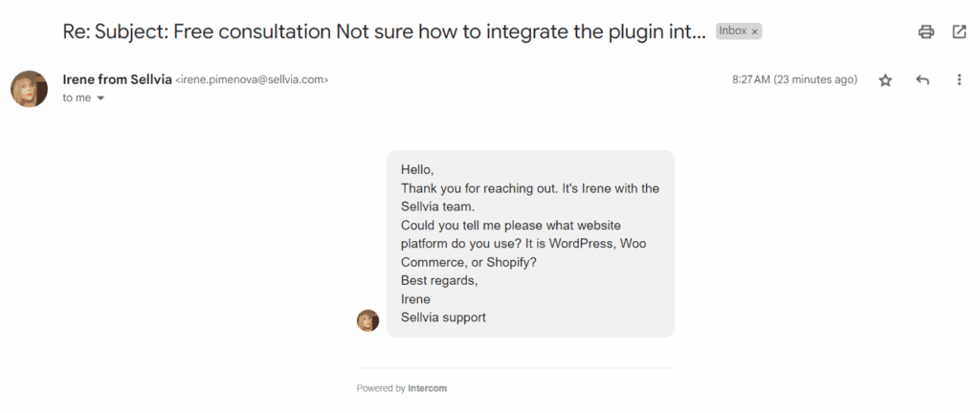980x413 pixels.
Task: Click the 'Sellvia support' signature line
Action: click(x=443, y=317)
